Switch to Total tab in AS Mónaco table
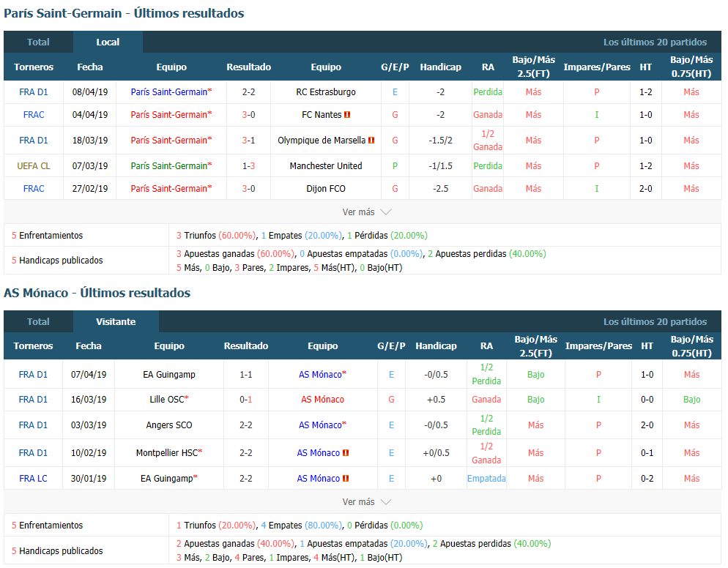Image resolution: width=728 pixels, height=568 pixels. (38, 321)
